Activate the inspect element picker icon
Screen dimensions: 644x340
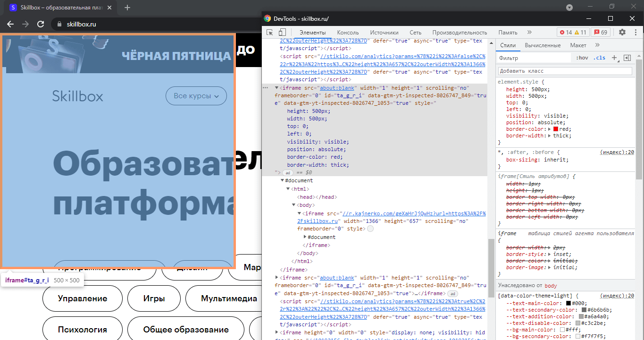[x=270, y=33]
